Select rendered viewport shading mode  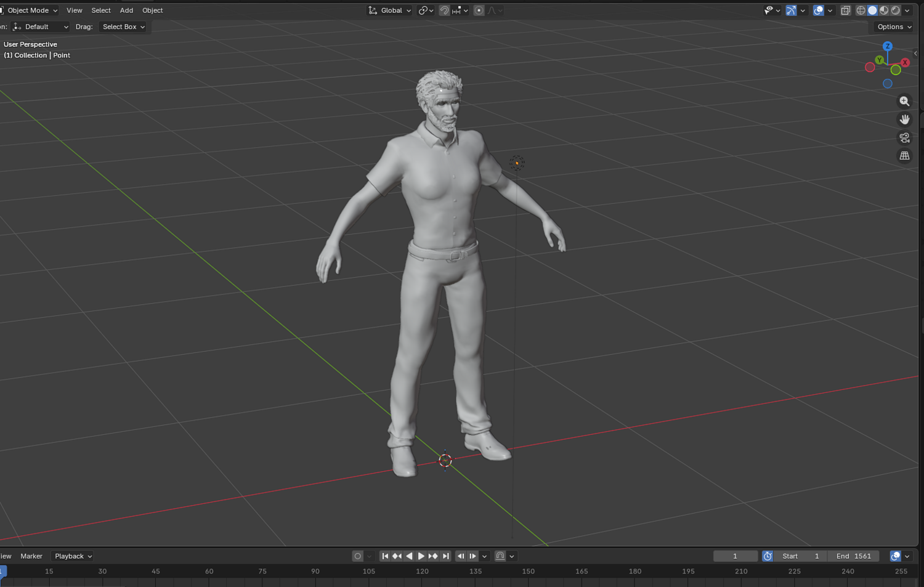pyautogui.click(x=896, y=10)
